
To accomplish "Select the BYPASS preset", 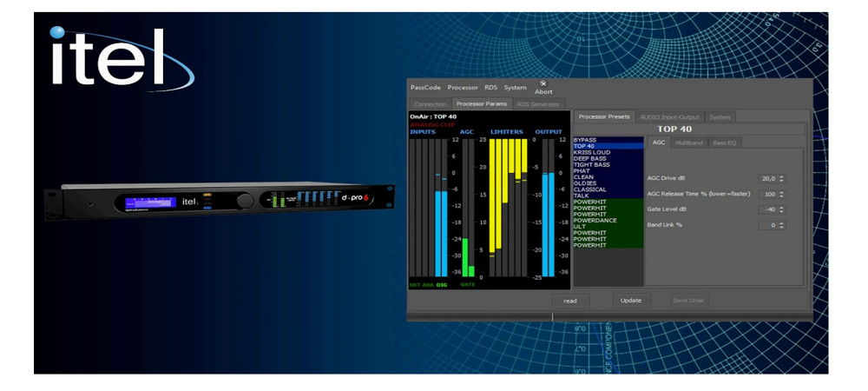I will [x=608, y=140].
